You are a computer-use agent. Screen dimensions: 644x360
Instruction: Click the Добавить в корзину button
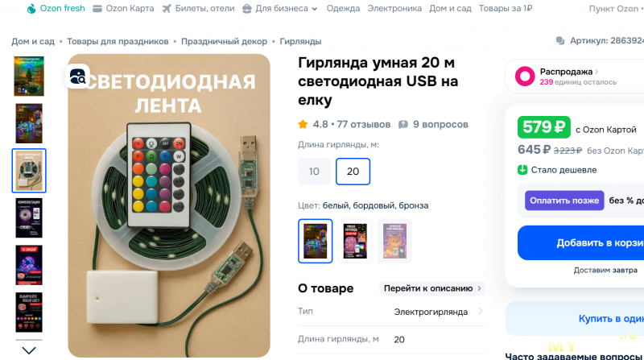[x=580, y=243]
